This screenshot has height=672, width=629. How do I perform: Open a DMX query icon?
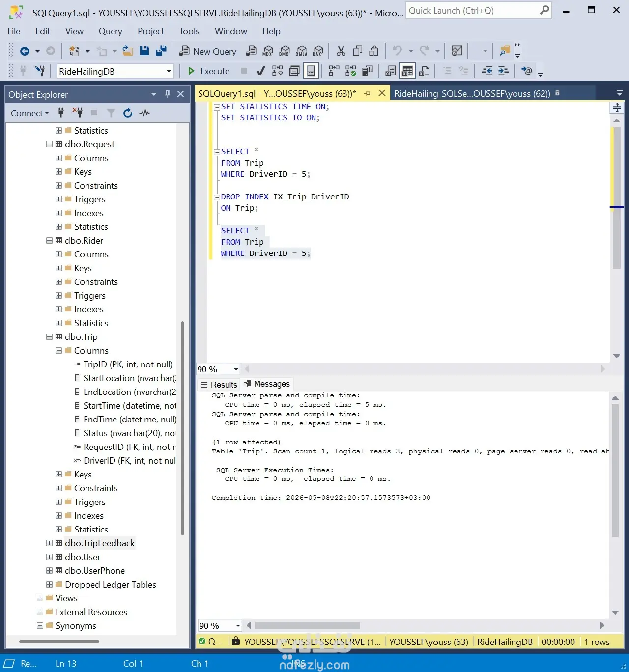[285, 51]
